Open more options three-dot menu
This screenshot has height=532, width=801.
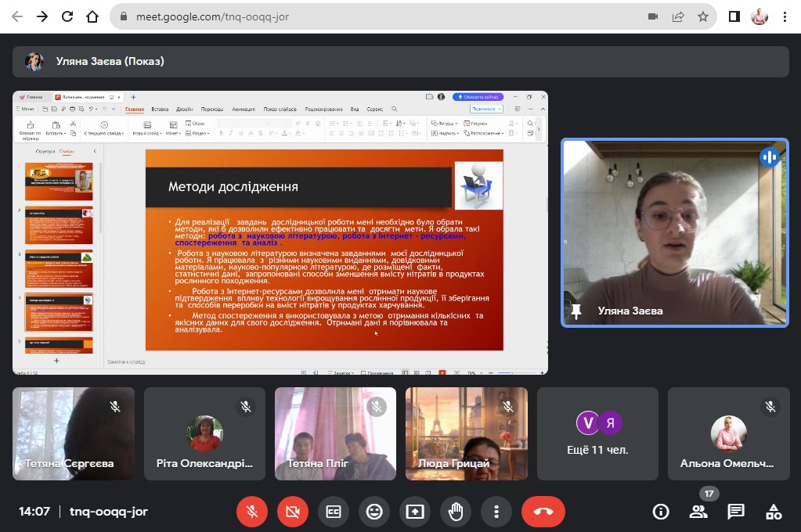click(496, 512)
